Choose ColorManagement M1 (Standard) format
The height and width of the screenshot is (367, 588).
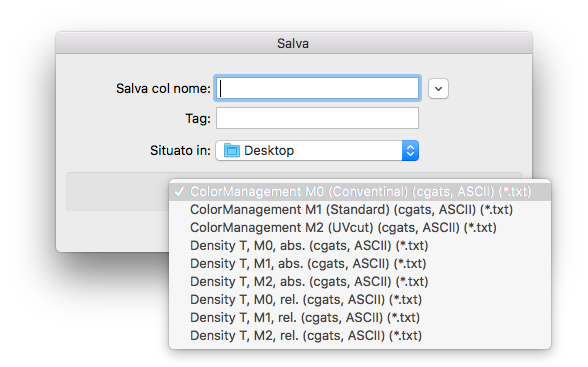[x=360, y=210]
